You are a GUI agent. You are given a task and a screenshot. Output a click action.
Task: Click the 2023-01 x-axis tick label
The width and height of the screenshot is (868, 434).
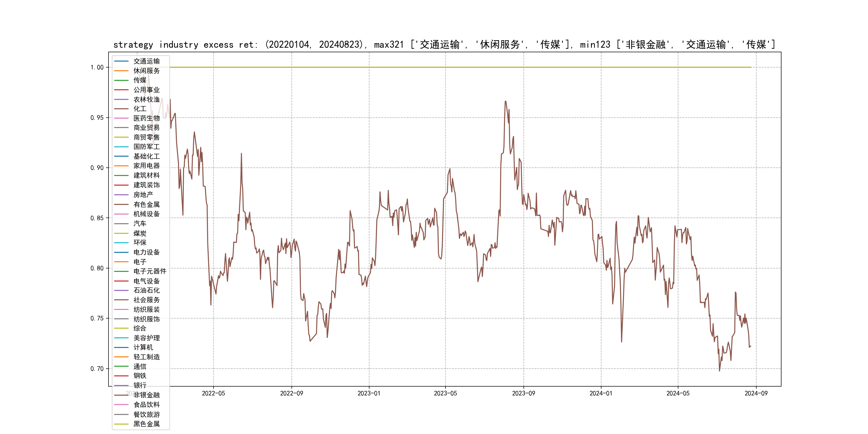tap(369, 393)
